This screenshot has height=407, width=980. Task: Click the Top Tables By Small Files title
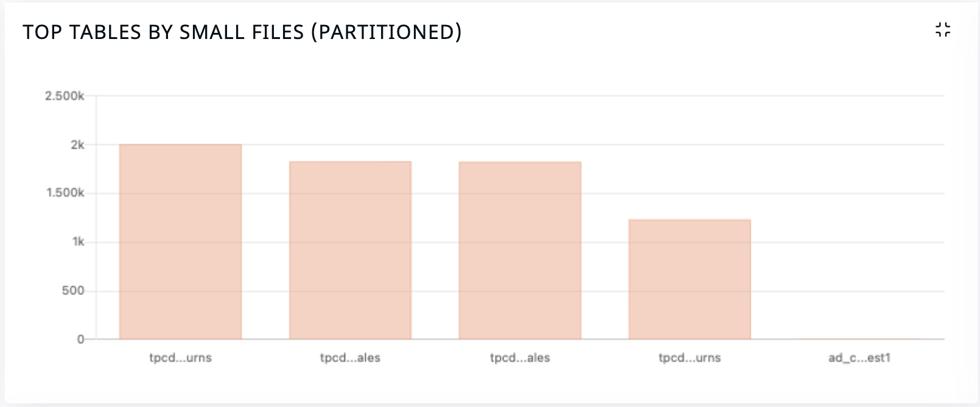(242, 32)
